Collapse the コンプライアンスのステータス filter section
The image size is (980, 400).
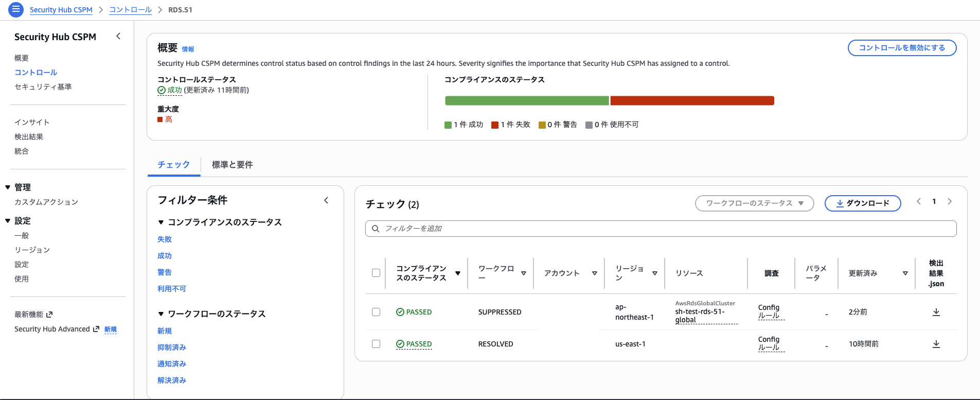[x=161, y=222]
